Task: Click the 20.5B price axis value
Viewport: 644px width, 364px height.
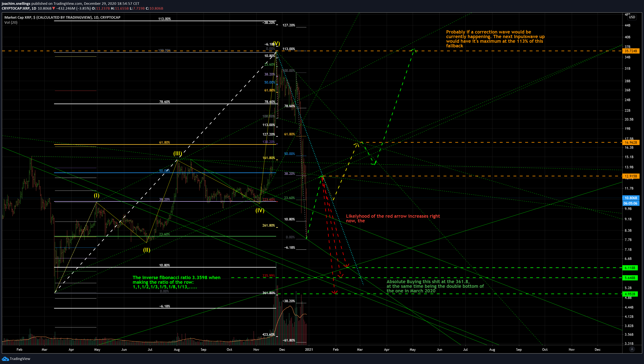Action: coord(629,119)
